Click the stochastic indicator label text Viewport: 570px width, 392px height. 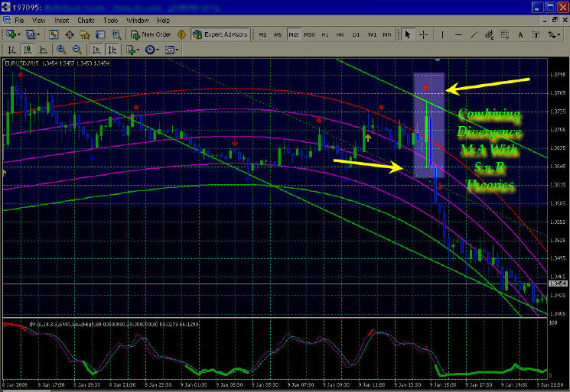pyautogui.click(x=114, y=324)
